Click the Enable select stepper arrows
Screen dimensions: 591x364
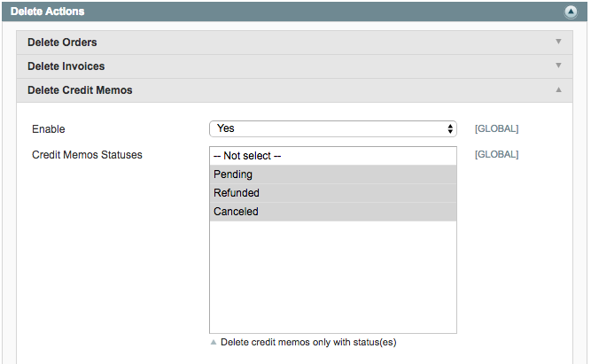450,129
